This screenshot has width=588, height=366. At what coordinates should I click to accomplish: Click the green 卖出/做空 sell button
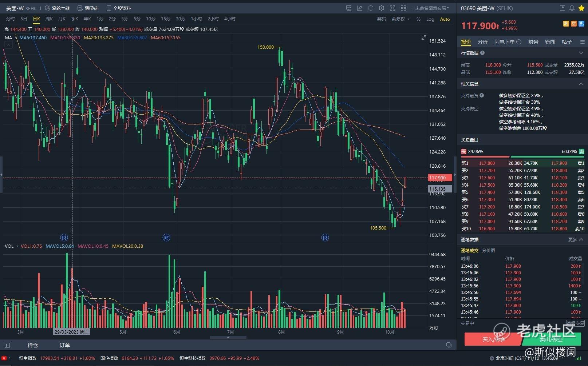pos(551,339)
